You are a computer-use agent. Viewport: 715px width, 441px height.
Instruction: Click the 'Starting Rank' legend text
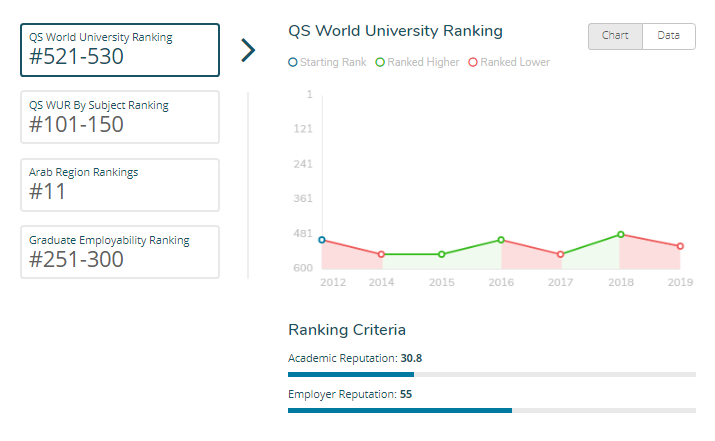(333, 62)
